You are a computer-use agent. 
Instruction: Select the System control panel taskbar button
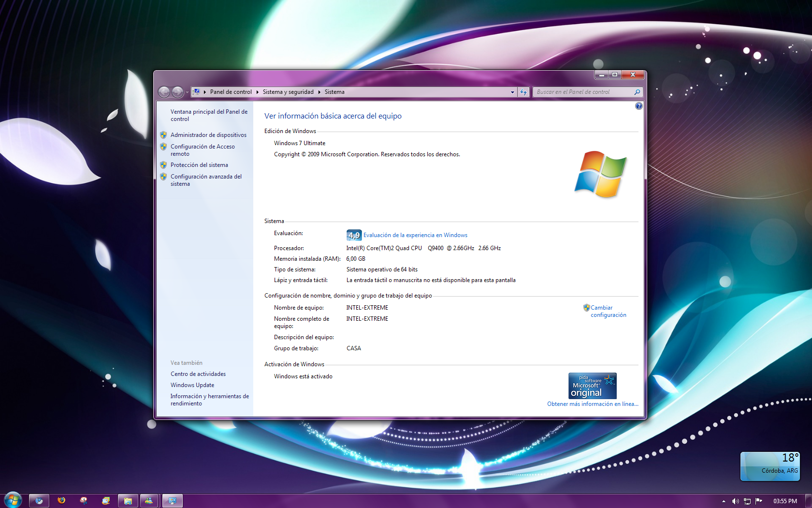172,501
